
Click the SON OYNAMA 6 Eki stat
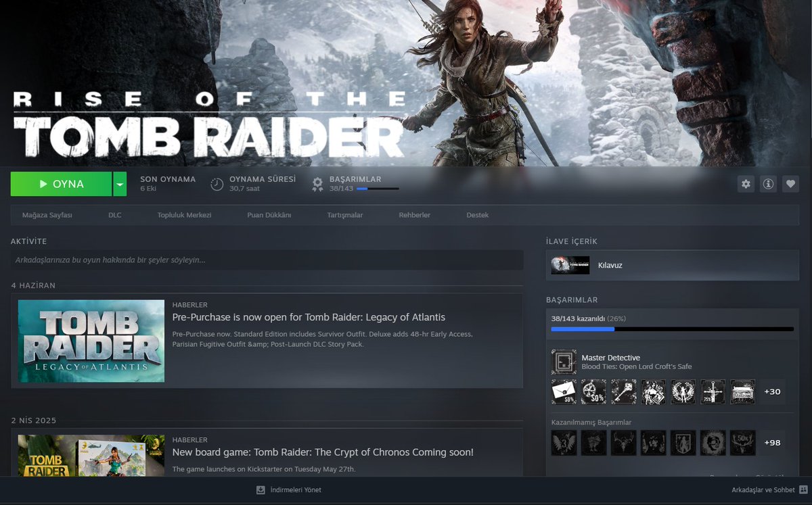[168, 184]
